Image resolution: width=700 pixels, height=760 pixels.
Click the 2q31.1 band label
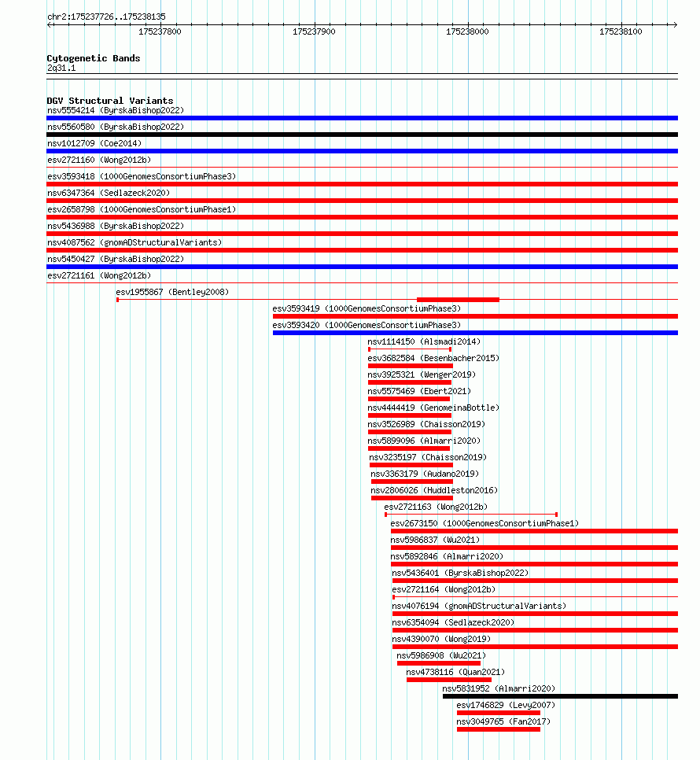tap(61, 68)
